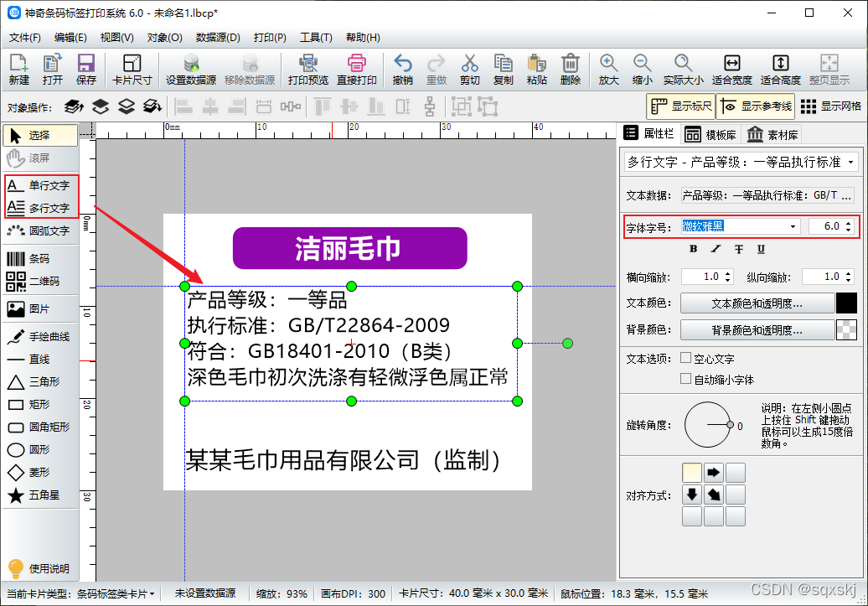868x606 pixels.
Task: Click the 新建 new file icon
Action: point(18,70)
